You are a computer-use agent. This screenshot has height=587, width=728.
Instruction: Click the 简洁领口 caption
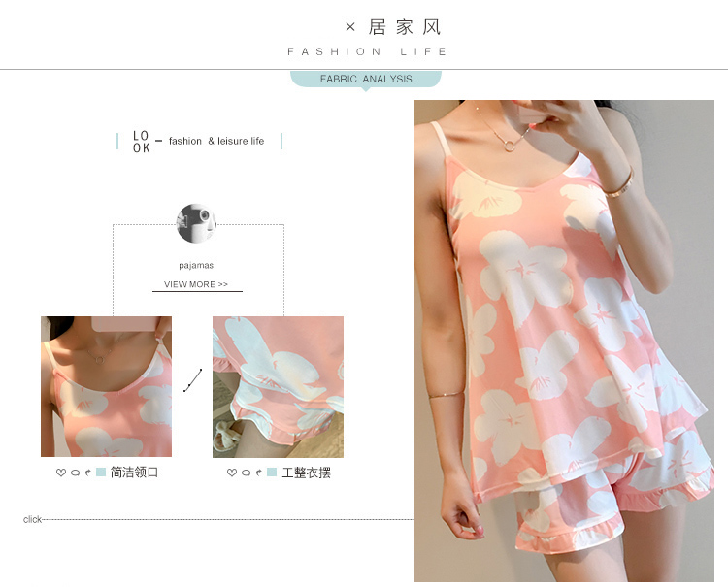pos(134,473)
